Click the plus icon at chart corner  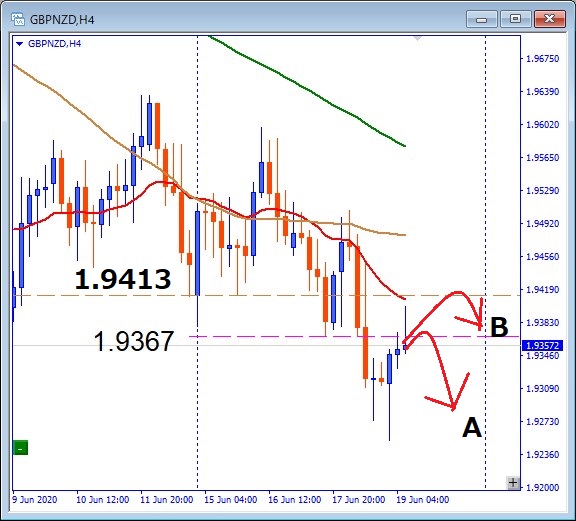513,482
